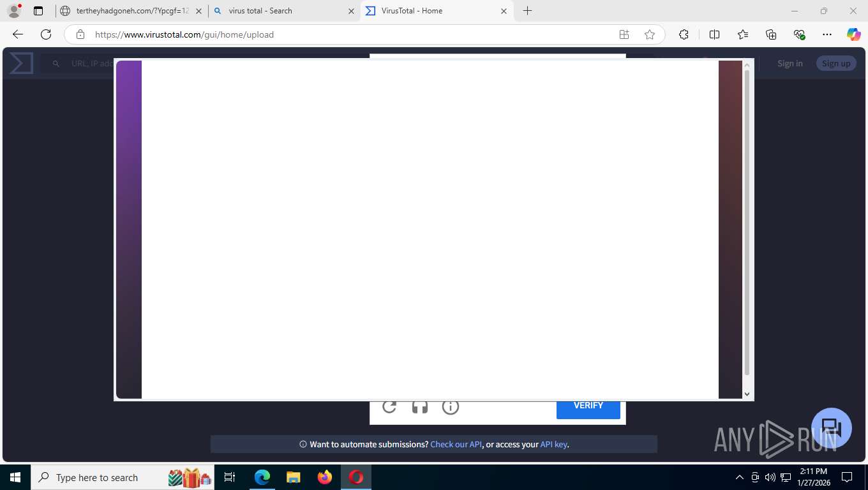Toggle split screen view
Screen dimensions: 868x490
point(715,34)
